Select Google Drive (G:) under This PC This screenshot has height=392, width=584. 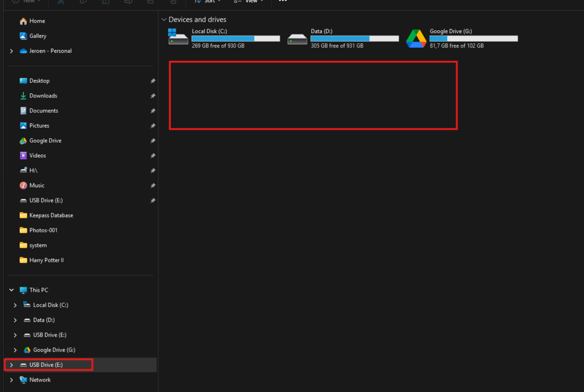click(x=49, y=349)
